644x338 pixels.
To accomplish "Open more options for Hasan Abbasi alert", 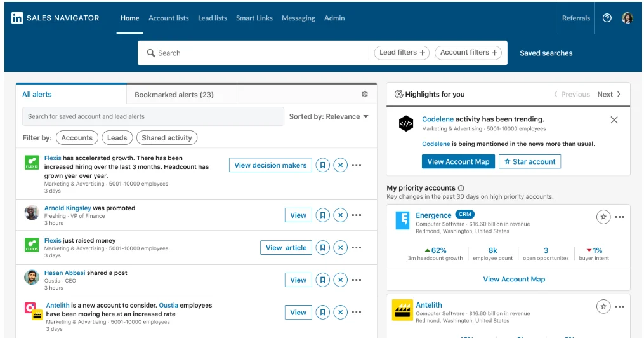I will 357,280.
